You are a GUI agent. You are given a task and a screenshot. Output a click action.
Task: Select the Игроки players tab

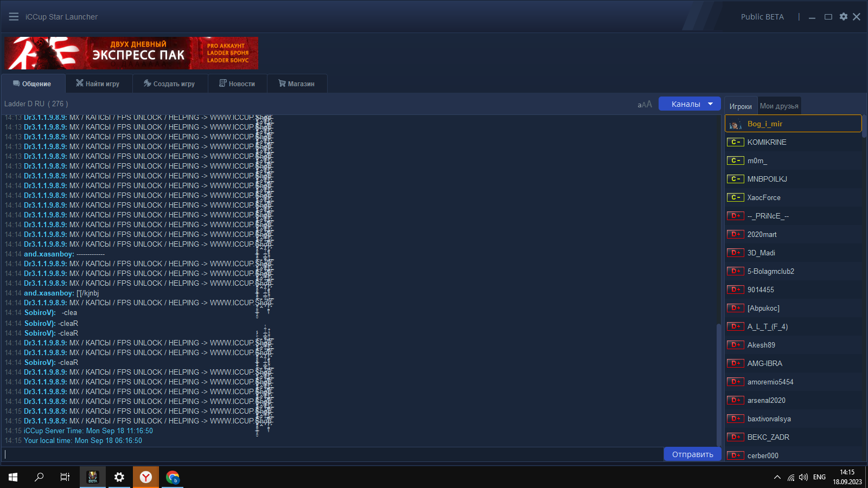pyautogui.click(x=741, y=106)
